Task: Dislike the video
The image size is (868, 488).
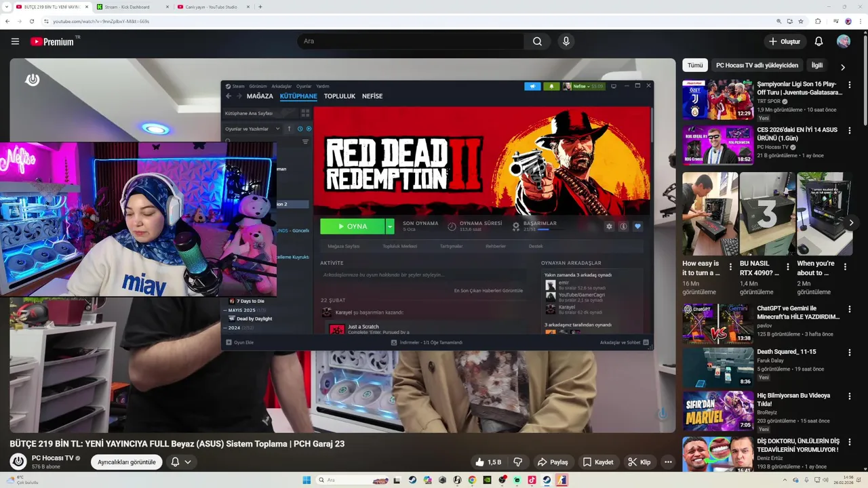Action: (518, 462)
